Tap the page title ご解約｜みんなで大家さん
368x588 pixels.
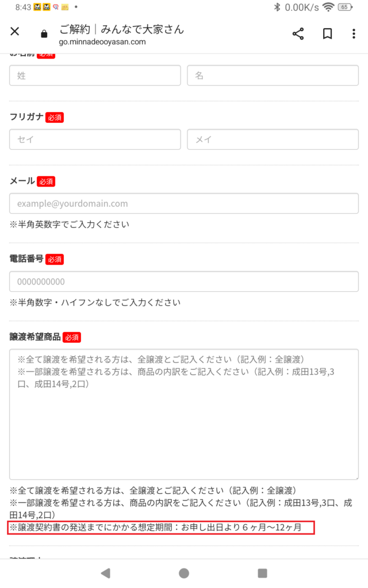click(121, 29)
